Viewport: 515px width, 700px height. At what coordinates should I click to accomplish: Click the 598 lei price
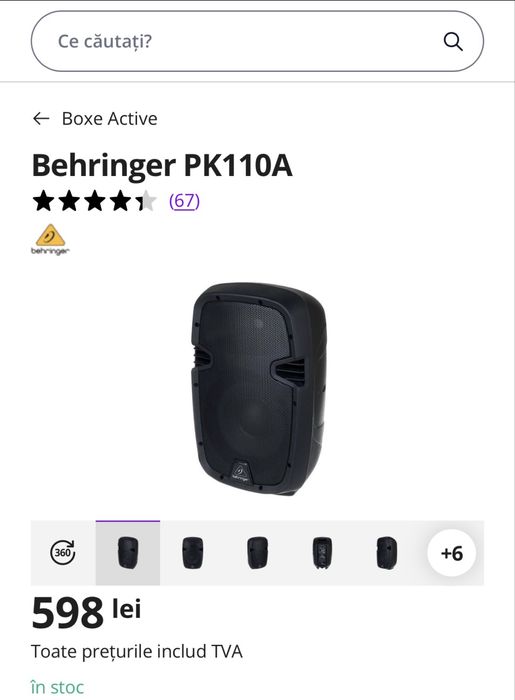pyautogui.click(x=86, y=612)
